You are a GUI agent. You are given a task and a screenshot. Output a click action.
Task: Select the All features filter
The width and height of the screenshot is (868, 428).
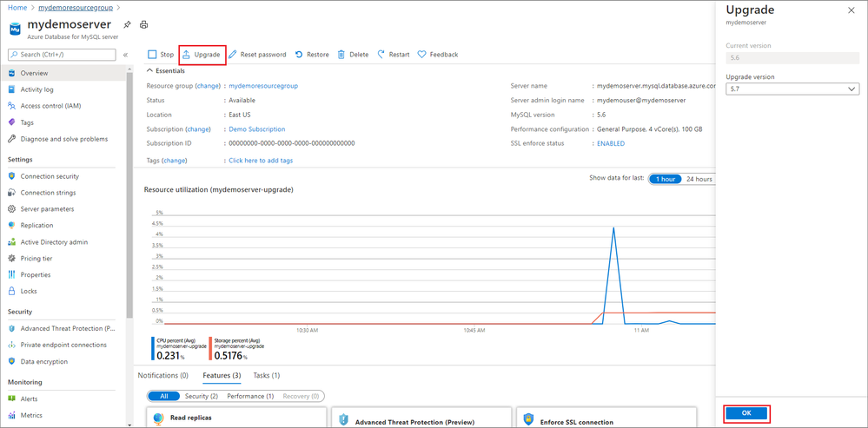[x=164, y=396]
